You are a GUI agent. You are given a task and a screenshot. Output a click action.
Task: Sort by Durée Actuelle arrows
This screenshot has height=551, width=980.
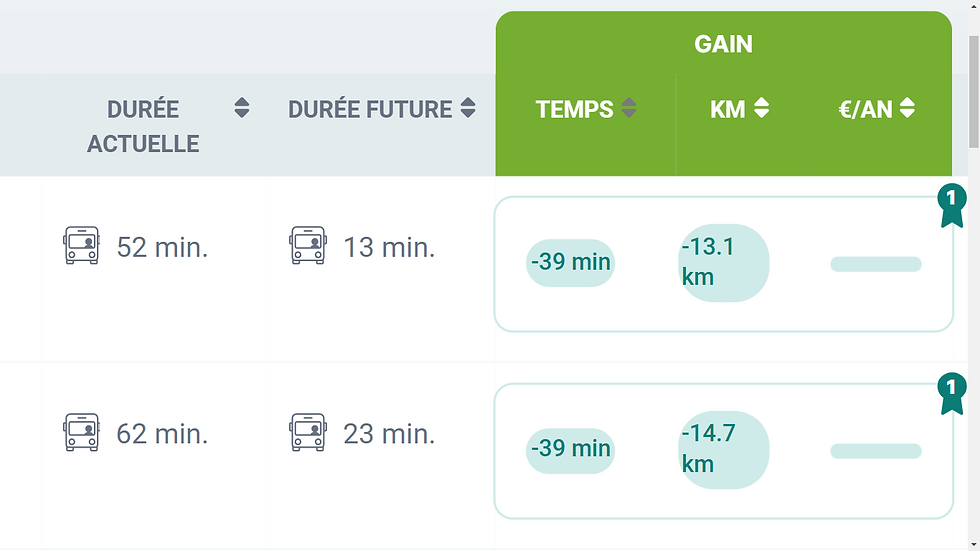242,108
